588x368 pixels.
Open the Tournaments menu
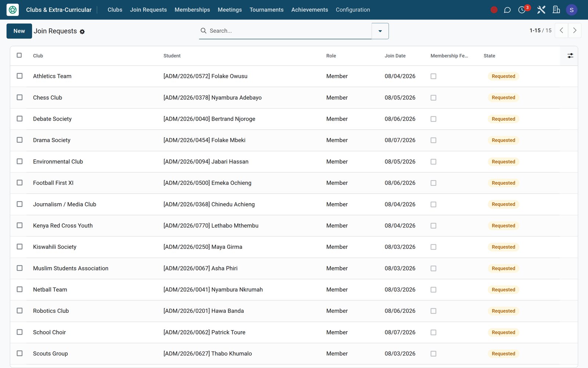point(266,10)
